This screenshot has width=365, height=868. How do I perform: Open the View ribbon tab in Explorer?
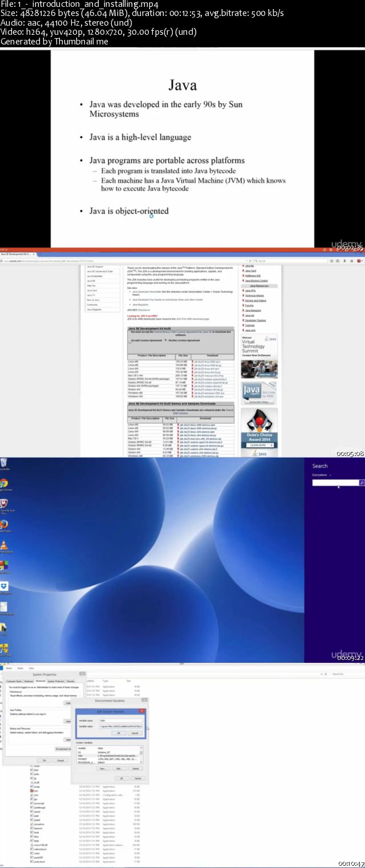[31, 667]
